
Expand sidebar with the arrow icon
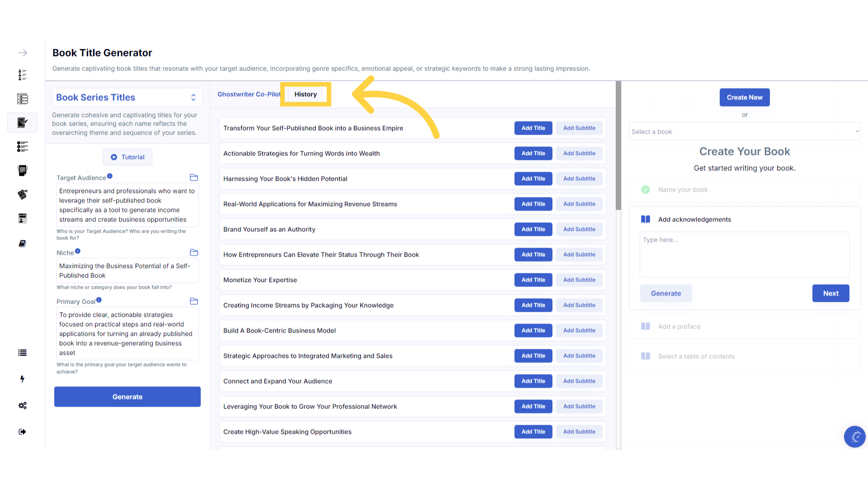tap(23, 53)
